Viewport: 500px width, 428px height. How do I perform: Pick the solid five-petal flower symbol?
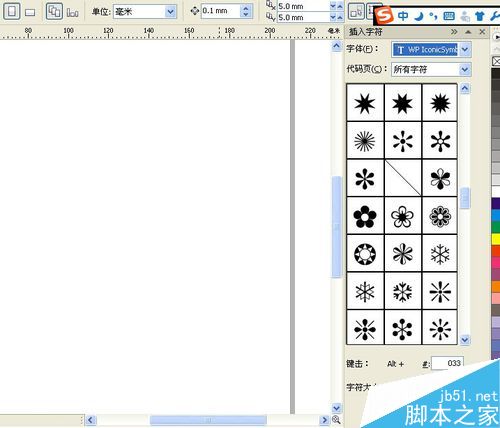365,216
